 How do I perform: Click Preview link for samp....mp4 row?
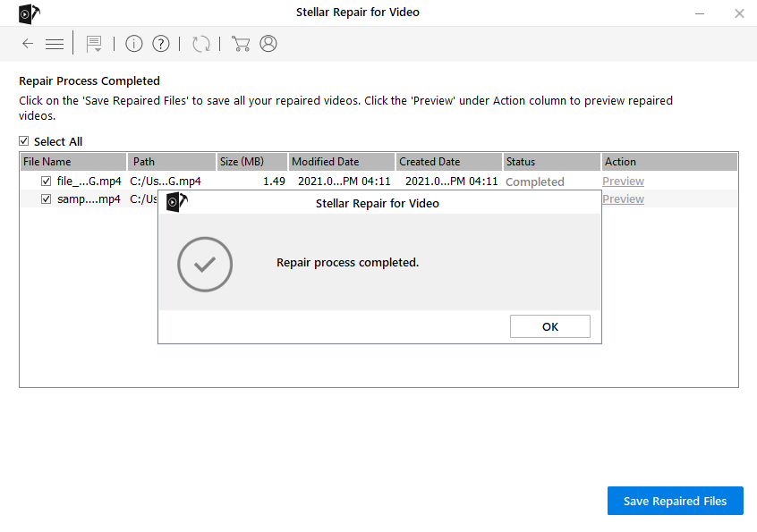tap(623, 198)
